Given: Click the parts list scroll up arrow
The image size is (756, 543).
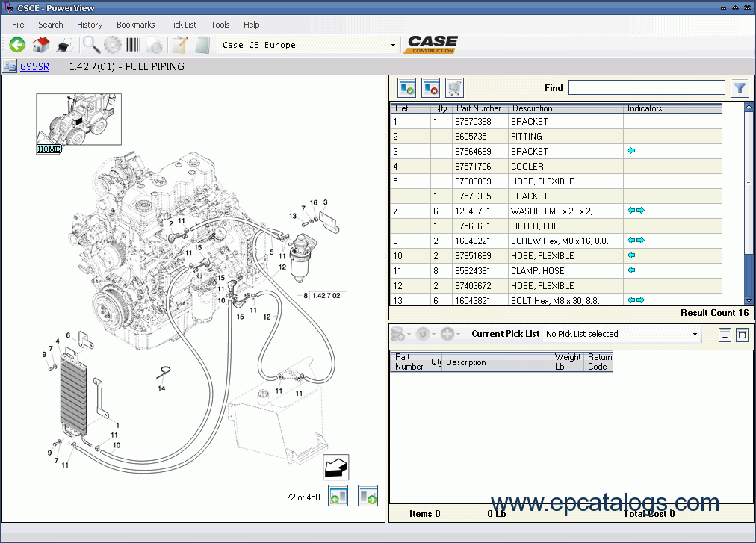Looking at the screenshot, I should (749, 107).
